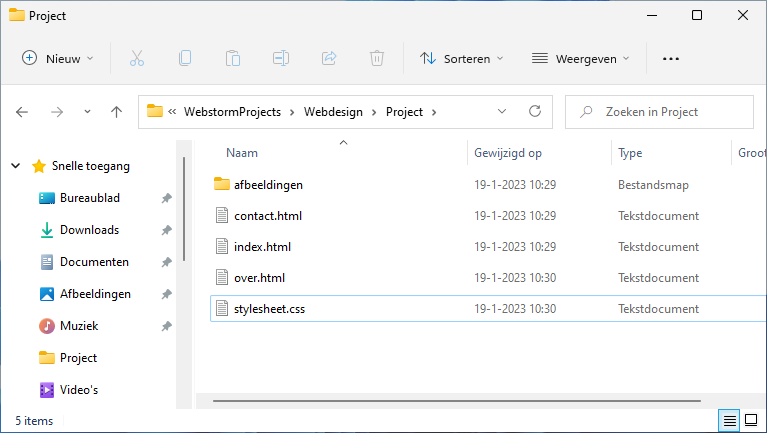Navigate to WebstormProjects in the path
The image size is (767, 433).
(x=232, y=112)
